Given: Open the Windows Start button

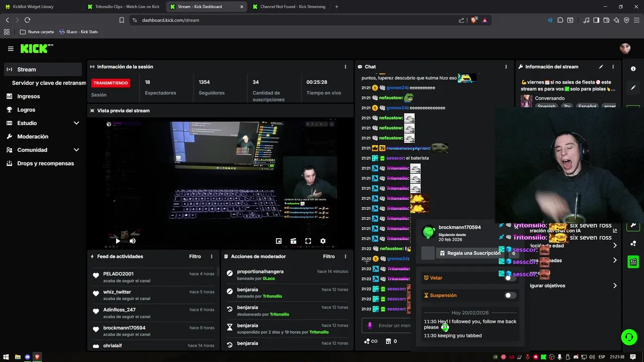Looking at the screenshot, I should point(5,357).
